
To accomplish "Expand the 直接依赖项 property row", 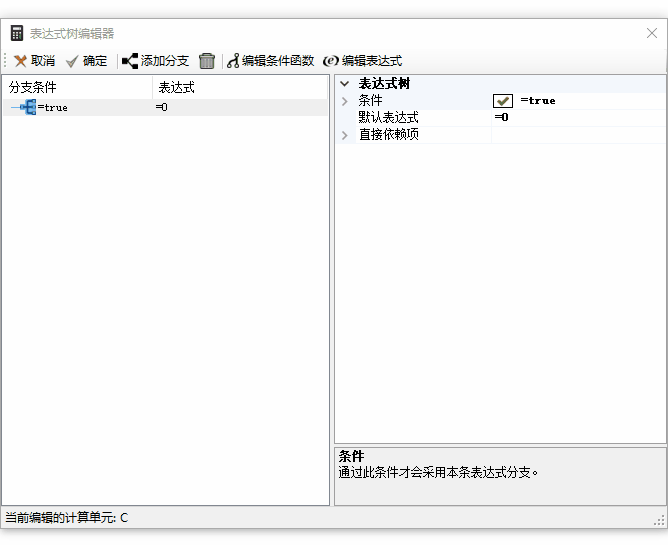I will [x=345, y=135].
